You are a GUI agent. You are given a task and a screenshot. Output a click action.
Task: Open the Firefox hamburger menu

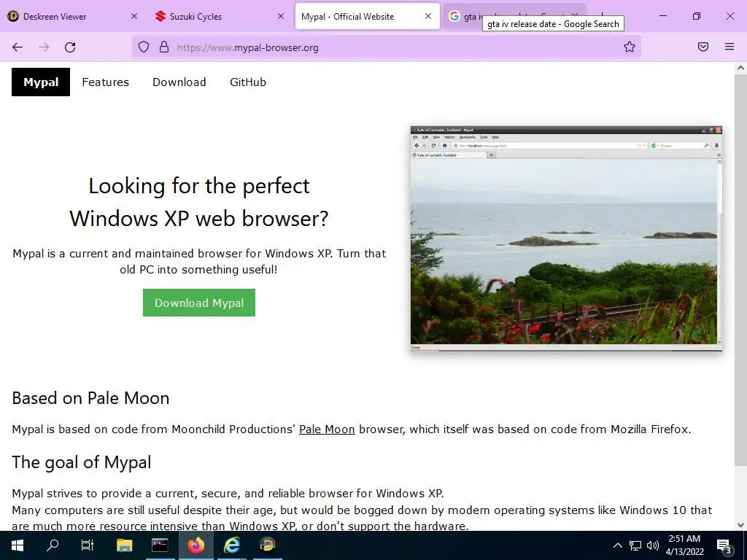pos(729,47)
